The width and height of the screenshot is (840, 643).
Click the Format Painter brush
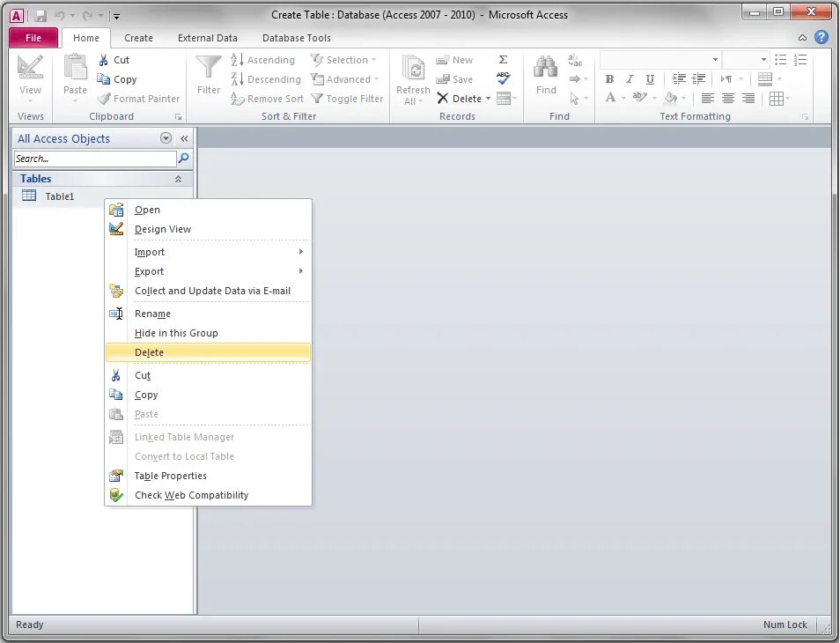[139, 99]
